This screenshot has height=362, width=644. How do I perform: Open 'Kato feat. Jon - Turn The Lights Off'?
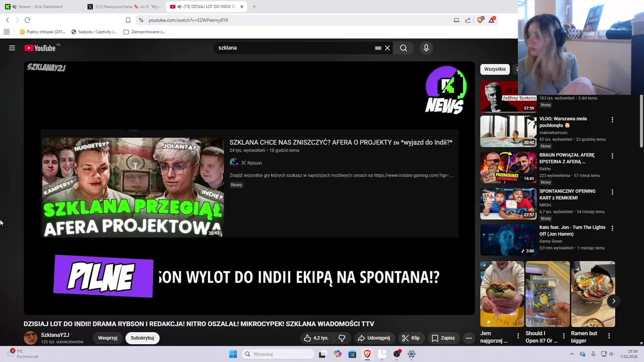[573, 230]
